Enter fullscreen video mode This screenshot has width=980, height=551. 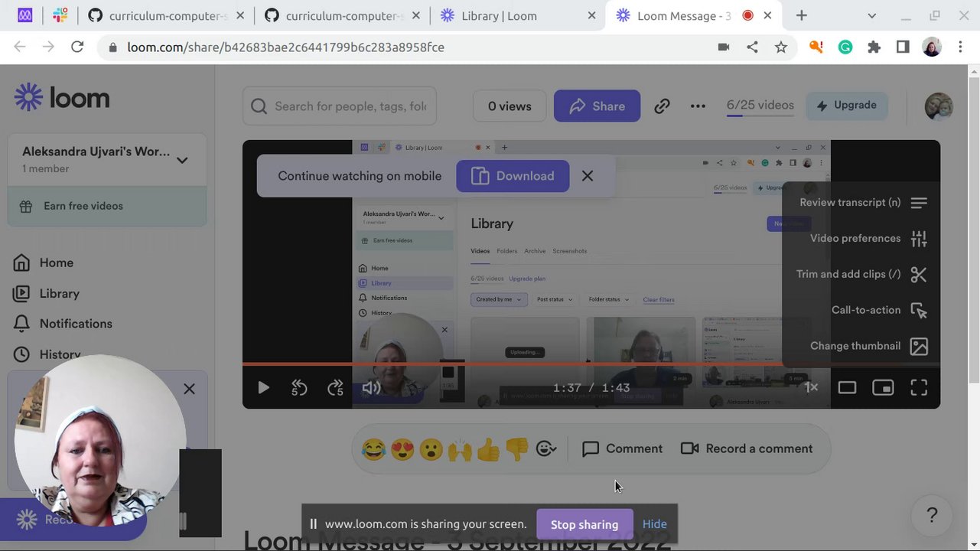pos(919,388)
